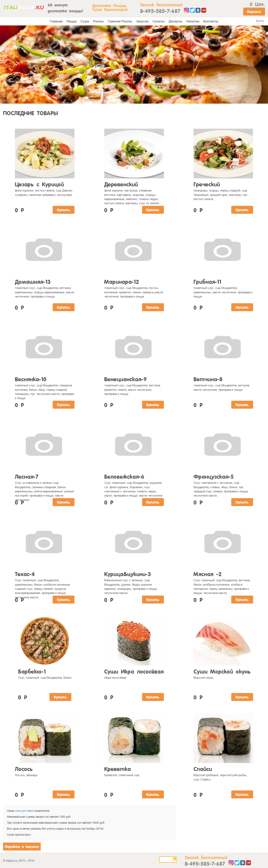Click the Корзина cart button
268x868 pixels.
[x=254, y=12]
